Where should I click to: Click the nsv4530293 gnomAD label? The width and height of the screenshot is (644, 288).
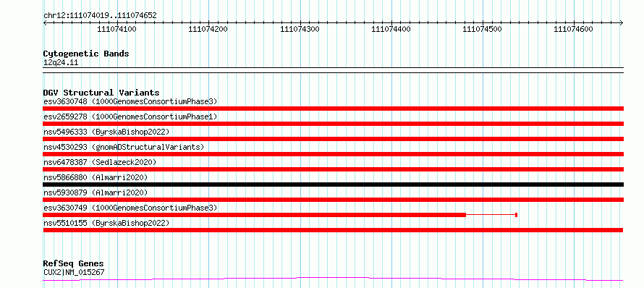123,147
